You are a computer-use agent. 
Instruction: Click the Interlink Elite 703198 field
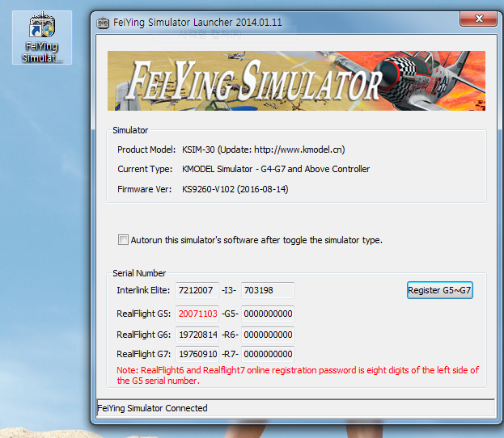coord(268,290)
